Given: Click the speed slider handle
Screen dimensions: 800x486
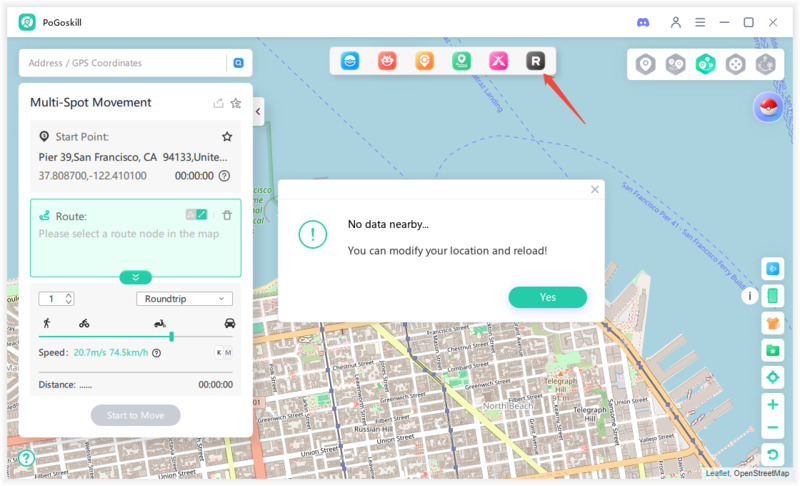Looking at the screenshot, I should (x=172, y=337).
